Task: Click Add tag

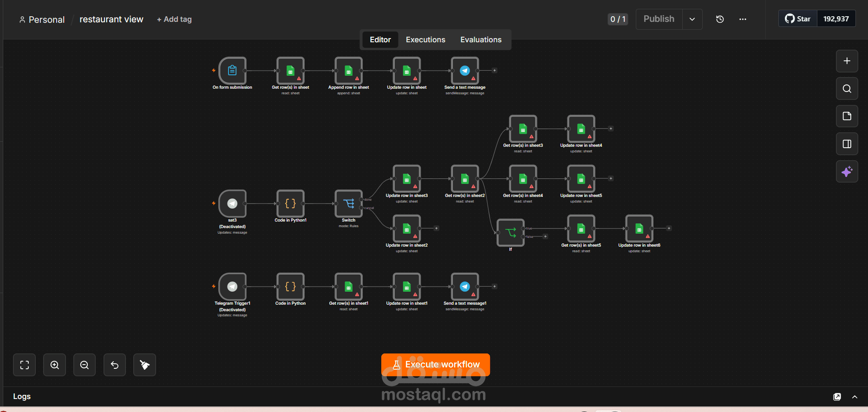Action: tap(174, 20)
